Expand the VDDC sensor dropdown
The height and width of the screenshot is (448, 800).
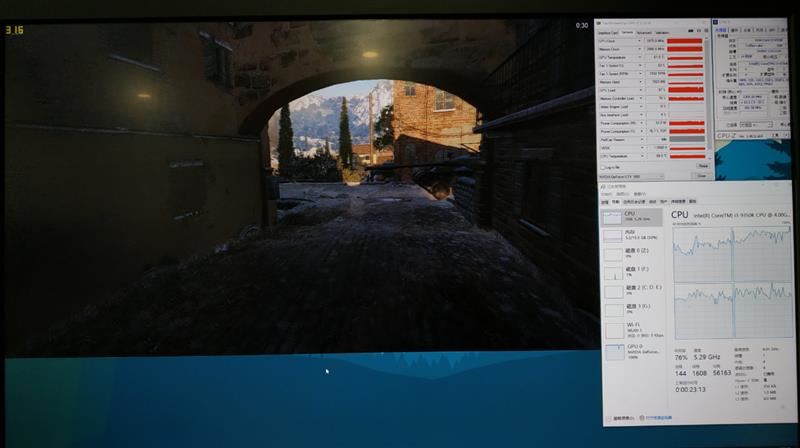[x=642, y=148]
